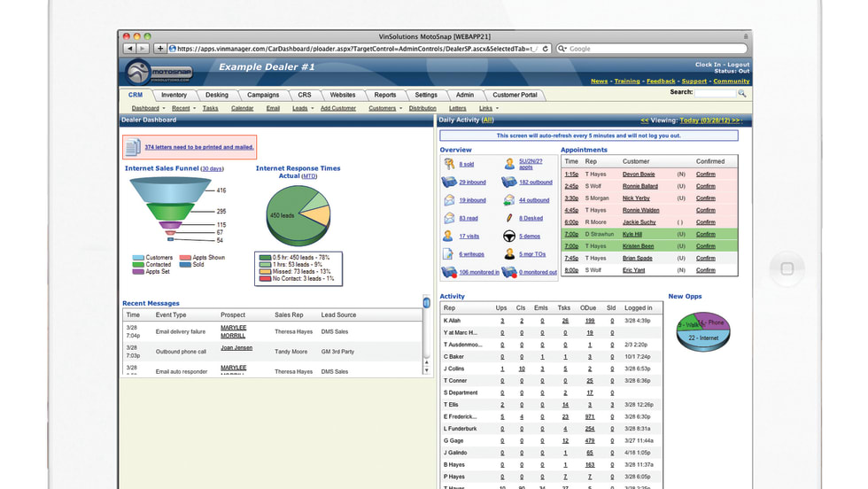This screenshot has height=489, width=868.
Task: Click the browser reload icon in address bar
Action: (x=546, y=49)
